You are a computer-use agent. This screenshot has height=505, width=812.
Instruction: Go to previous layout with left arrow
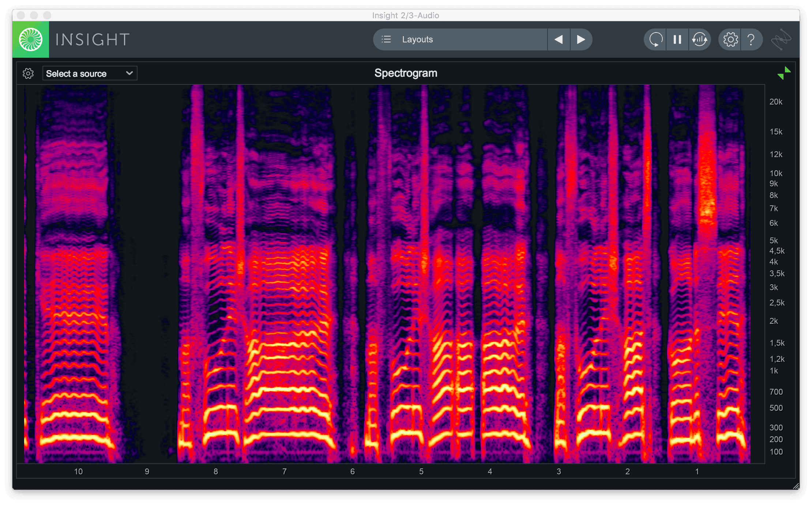(559, 39)
